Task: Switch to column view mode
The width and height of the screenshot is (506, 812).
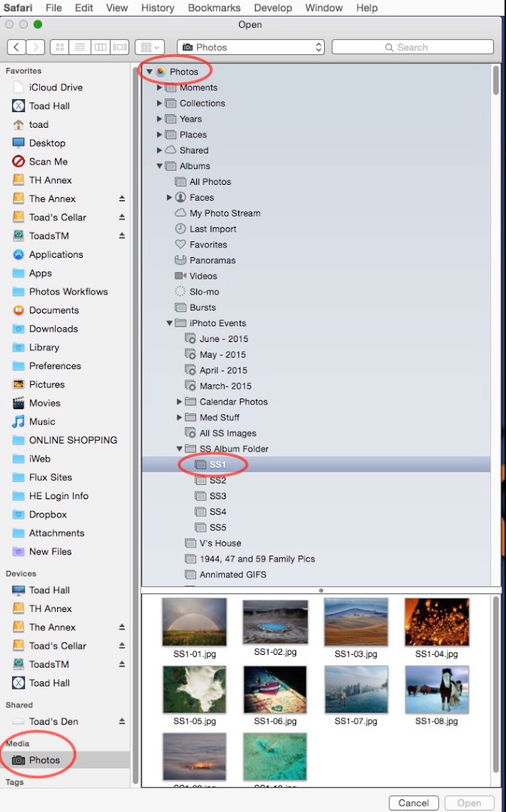Action: click(100, 47)
